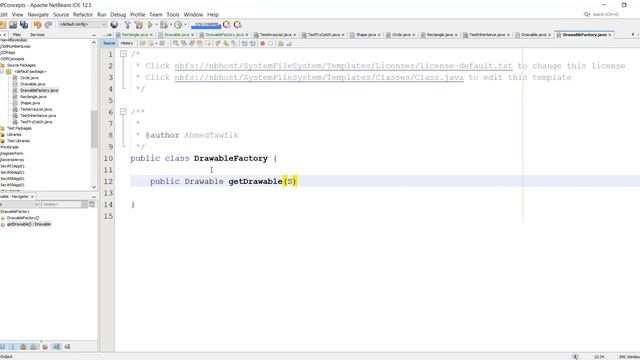Click the Comment icon in editor toolbar
This screenshot has height=360, width=640.
coord(281,43)
